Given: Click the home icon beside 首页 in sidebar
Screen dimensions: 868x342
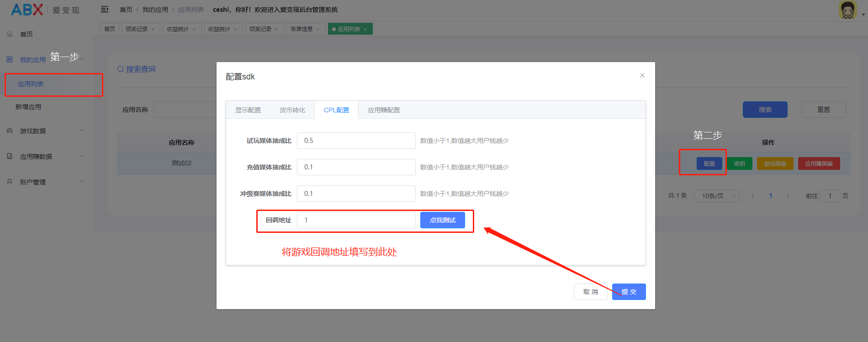Looking at the screenshot, I should (10, 34).
